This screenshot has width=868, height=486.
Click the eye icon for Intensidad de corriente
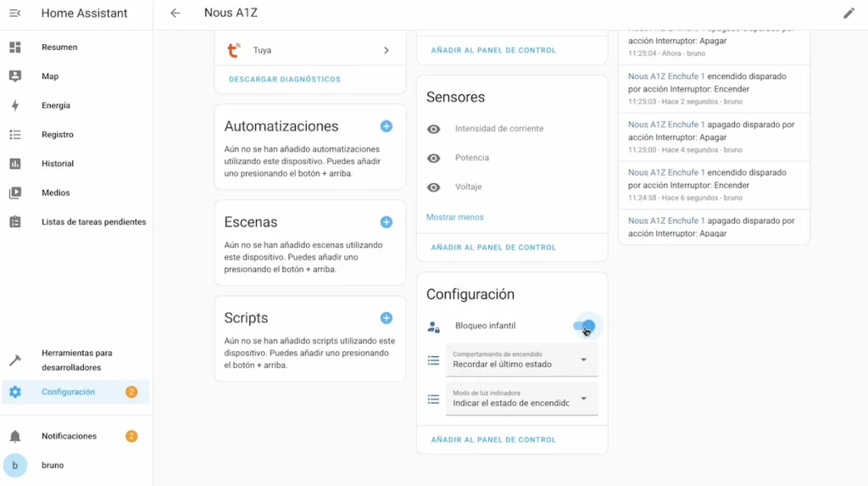pyautogui.click(x=433, y=129)
